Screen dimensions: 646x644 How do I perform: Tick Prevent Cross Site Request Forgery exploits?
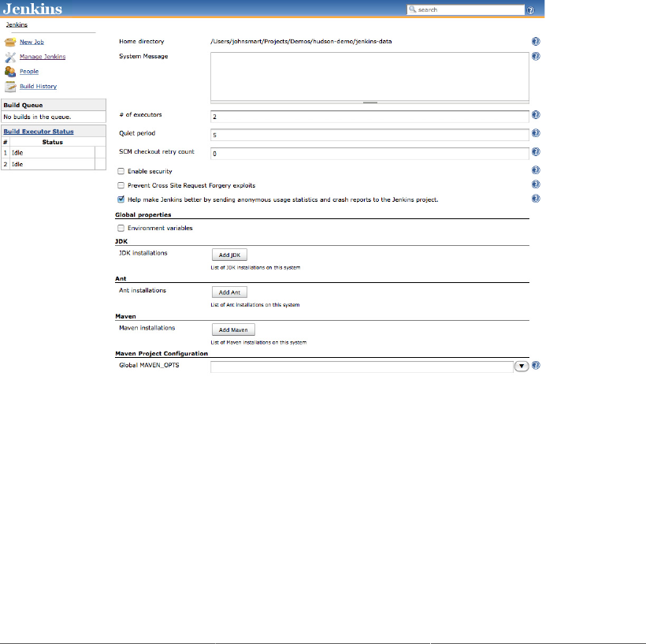click(x=121, y=185)
